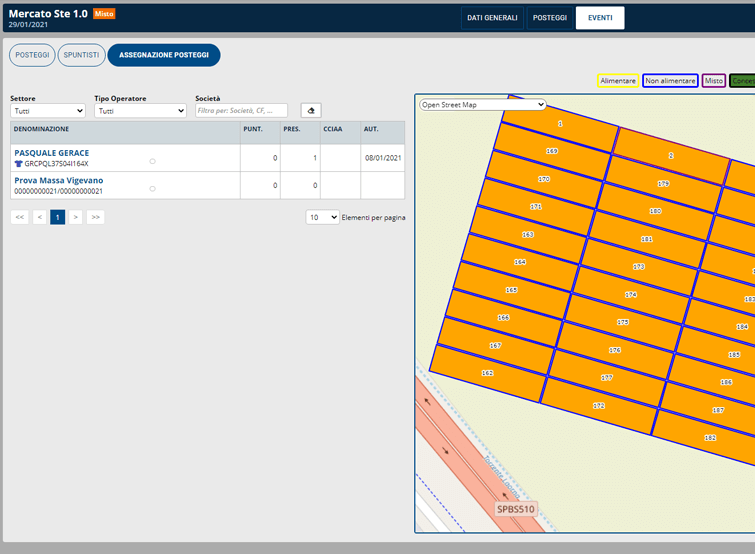The image size is (755, 554).
Task: Select stall 167 on the map
Action: tap(495, 346)
